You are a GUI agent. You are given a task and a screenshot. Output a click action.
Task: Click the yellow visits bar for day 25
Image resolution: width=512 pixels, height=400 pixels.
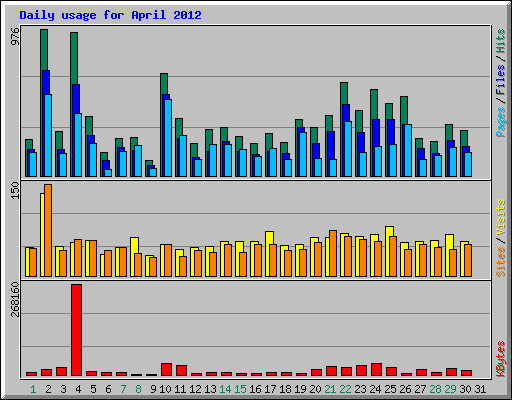(x=389, y=232)
